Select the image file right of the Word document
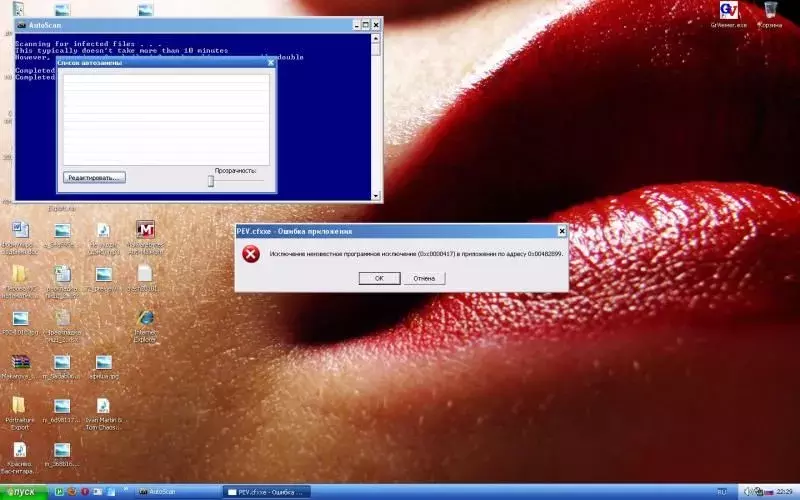The height and width of the screenshot is (500, 800). [x=62, y=231]
